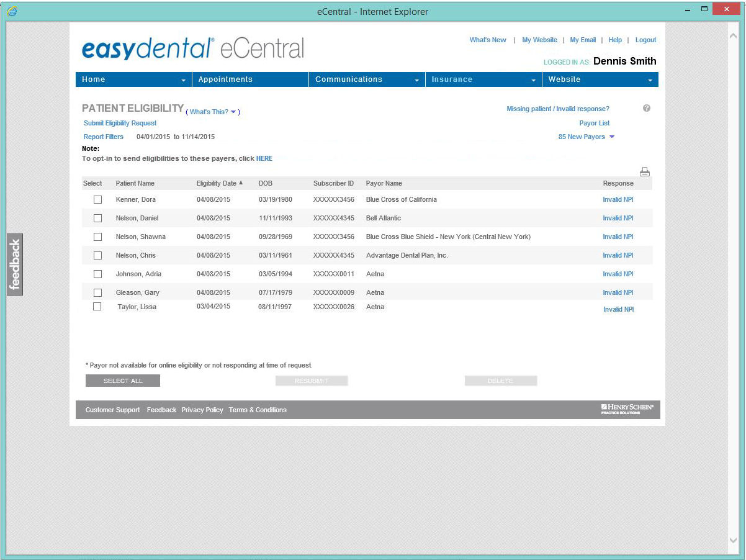Click the easydental eCentral logo
Image resolution: width=746 pixels, height=560 pixels.
(x=193, y=49)
